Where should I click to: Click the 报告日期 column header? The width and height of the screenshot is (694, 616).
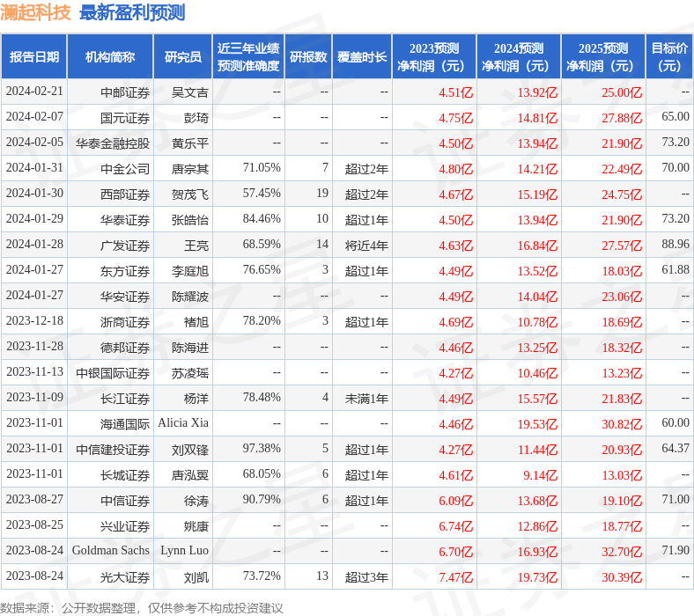[x=34, y=57]
